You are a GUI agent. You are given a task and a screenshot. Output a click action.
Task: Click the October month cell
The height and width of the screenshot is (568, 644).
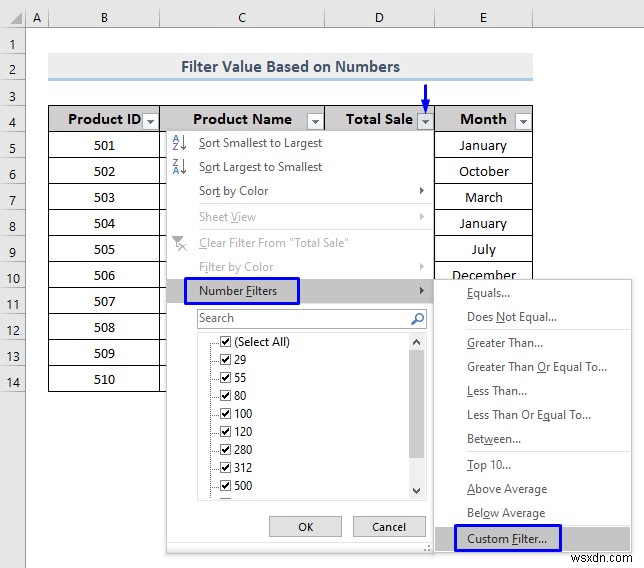tap(483, 171)
